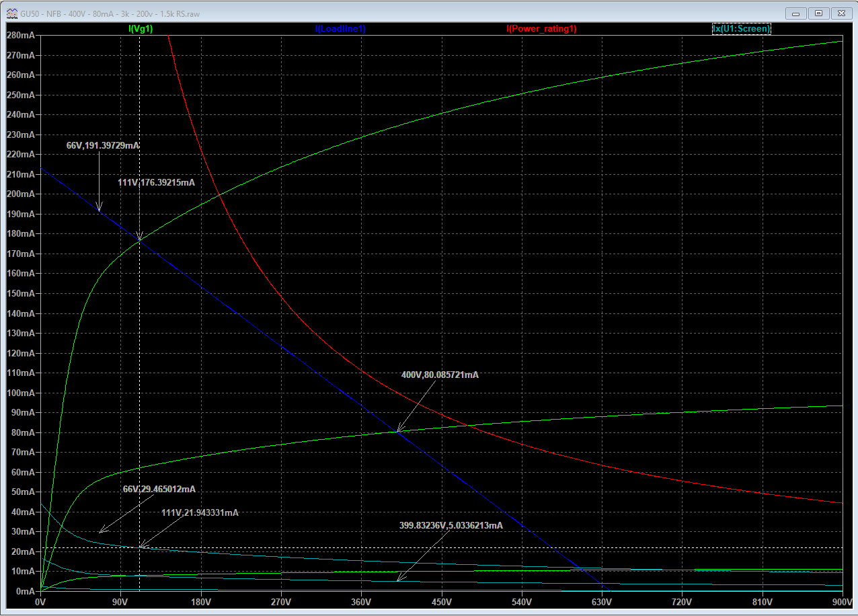Viewport: 858px width, 616px height.
Task: Click the 111V,21.943331mA cursor annotation
Action: pyautogui.click(x=200, y=512)
